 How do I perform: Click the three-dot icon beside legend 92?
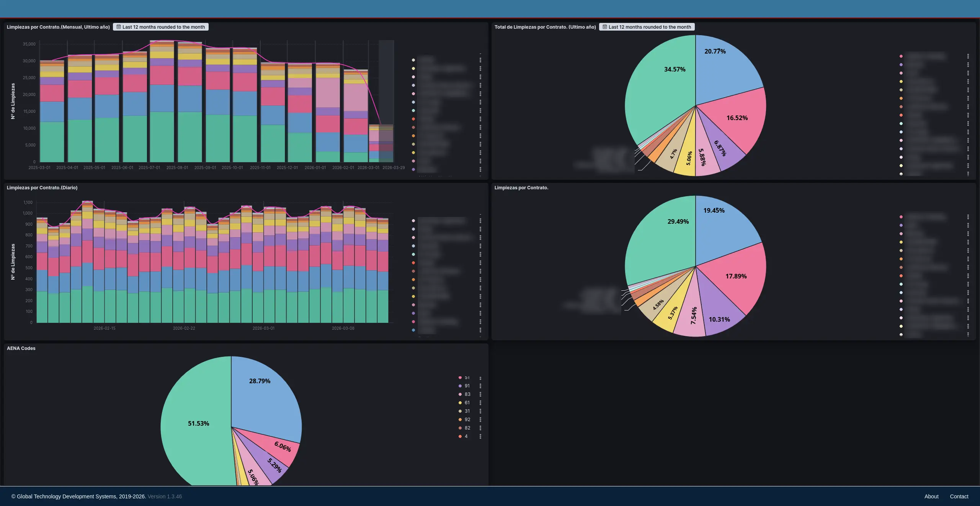480,420
